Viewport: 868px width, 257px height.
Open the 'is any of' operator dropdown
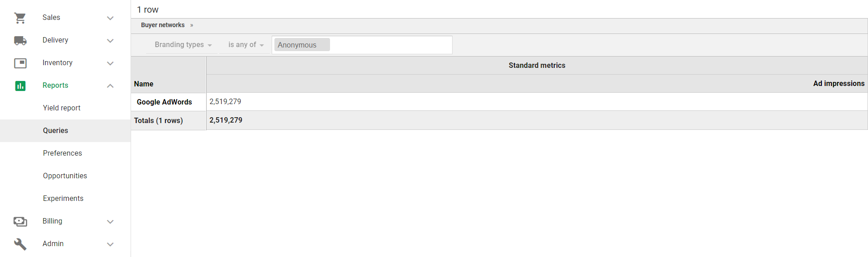click(x=245, y=45)
